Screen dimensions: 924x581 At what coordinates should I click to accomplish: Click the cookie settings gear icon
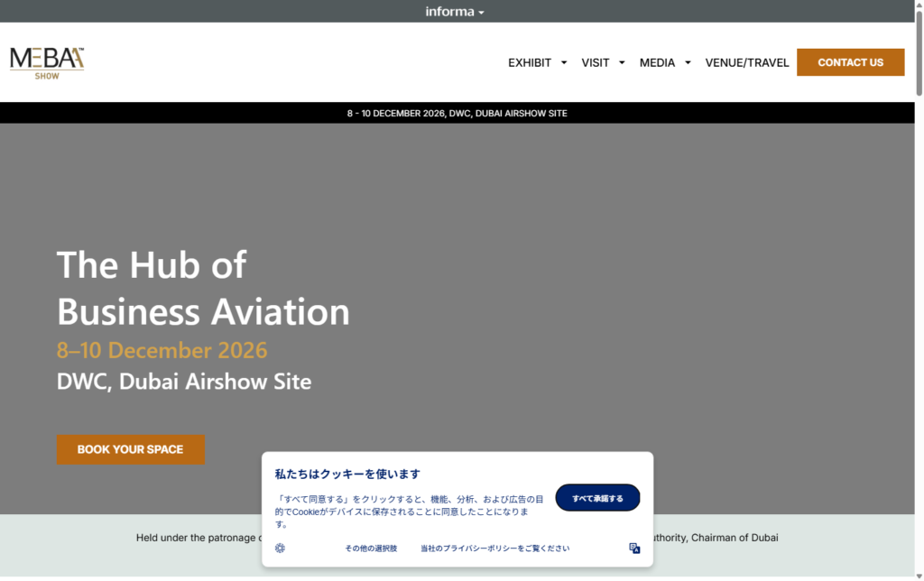280,548
